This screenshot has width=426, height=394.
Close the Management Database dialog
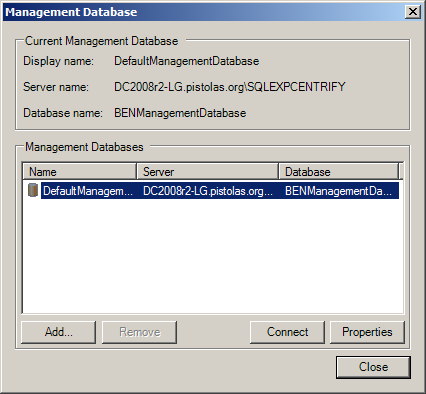373,367
